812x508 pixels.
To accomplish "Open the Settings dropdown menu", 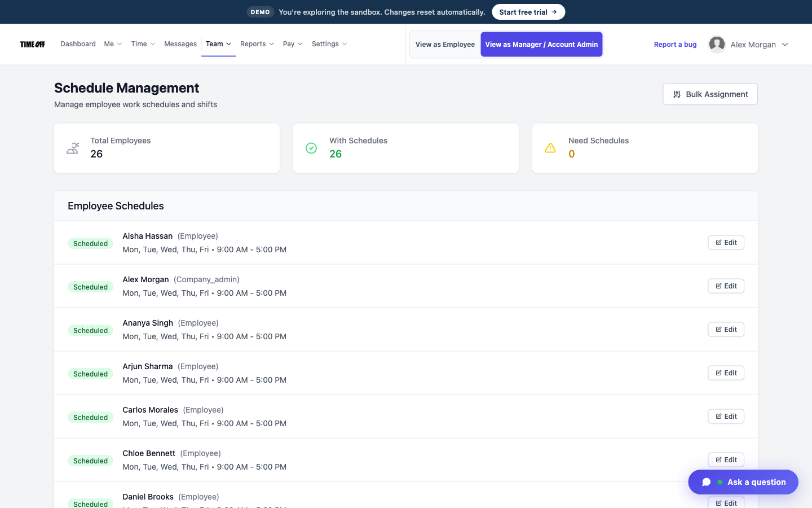I will point(329,44).
